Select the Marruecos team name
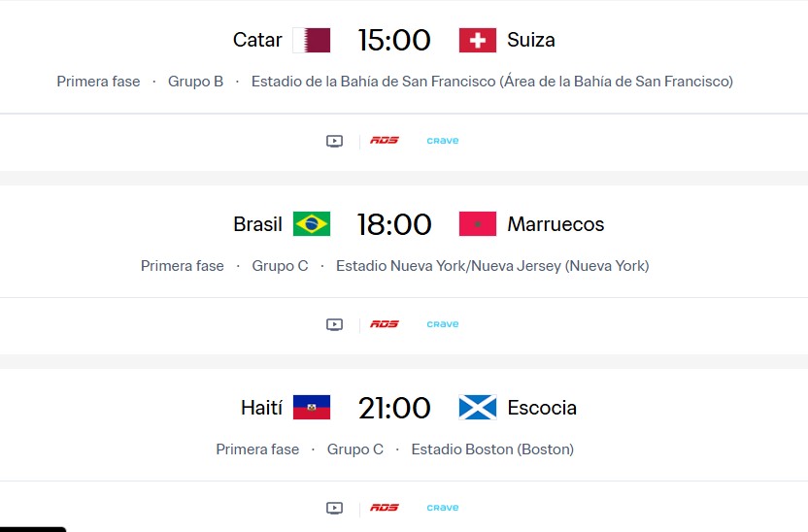 click(555, 224)
